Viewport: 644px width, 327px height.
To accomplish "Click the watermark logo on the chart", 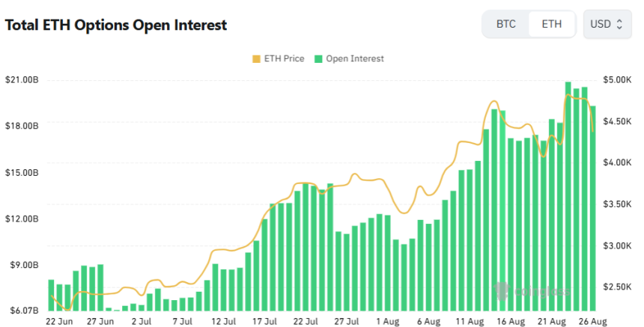I will (532, 291).
